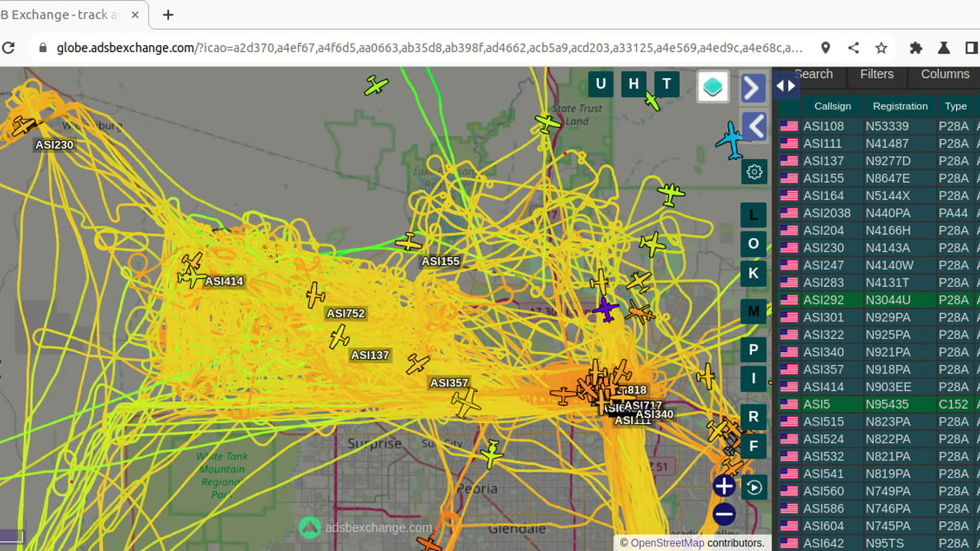The image size is (980, 551).
Task: Toggle the M map button
Action: pos(753,311)
